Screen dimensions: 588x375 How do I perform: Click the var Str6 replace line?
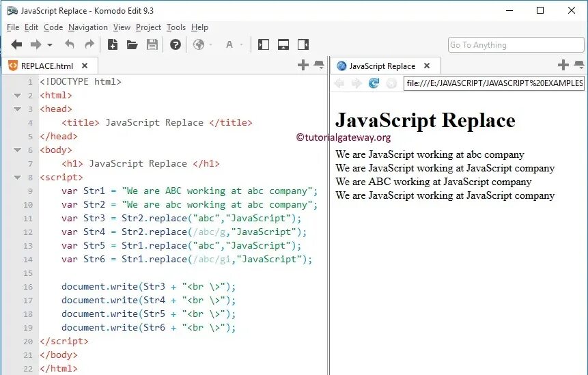[x=186, y=259]
